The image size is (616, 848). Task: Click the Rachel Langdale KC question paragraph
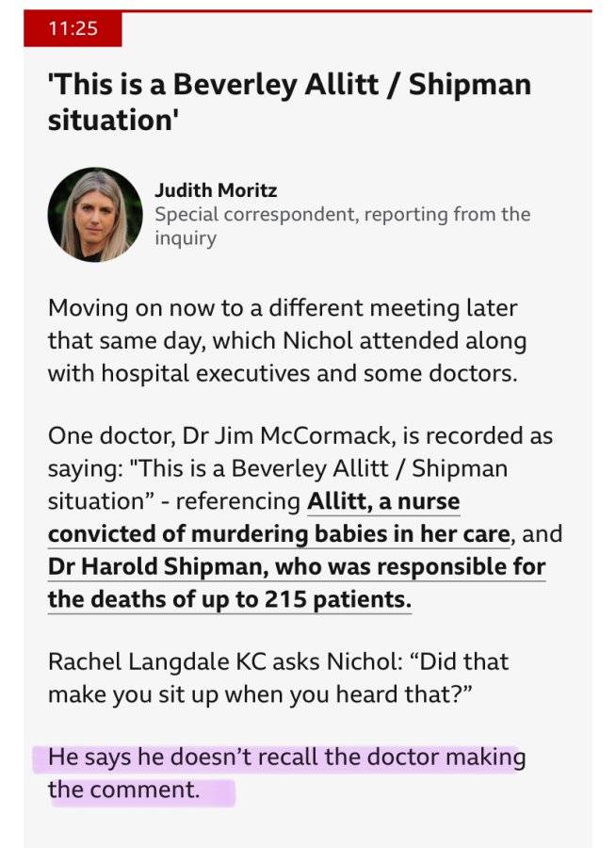coord(279,677)
